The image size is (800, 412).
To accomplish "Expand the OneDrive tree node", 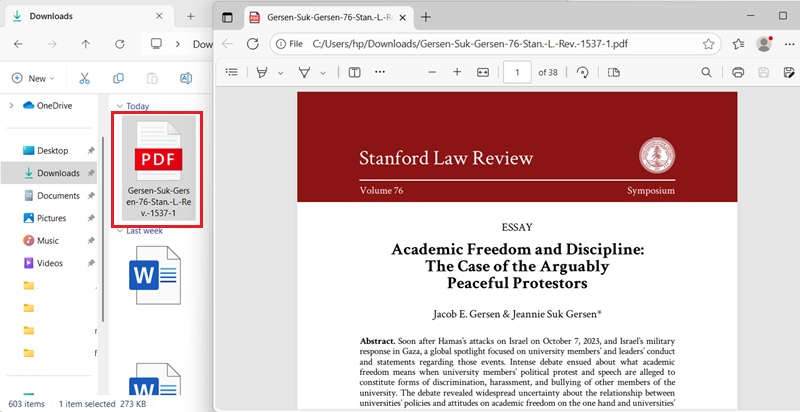I will (11, 105).
